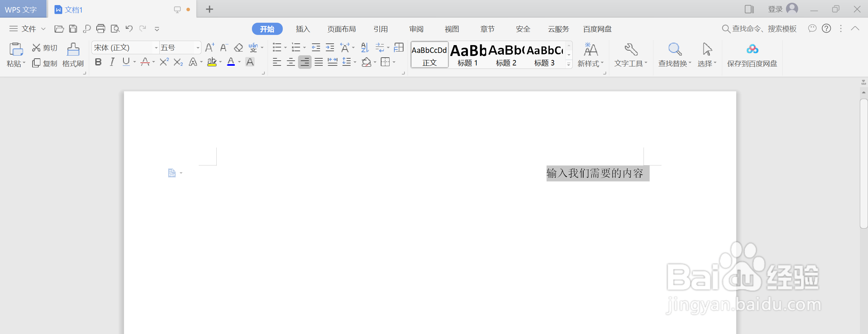
Task: Click the vertical scrollbar thumb
Action: [x=864, y=163]
